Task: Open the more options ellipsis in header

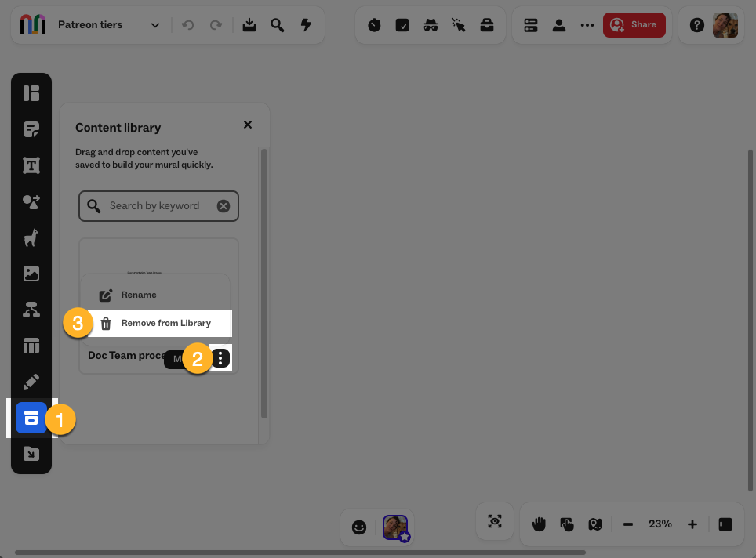Action: click(587, 25)
